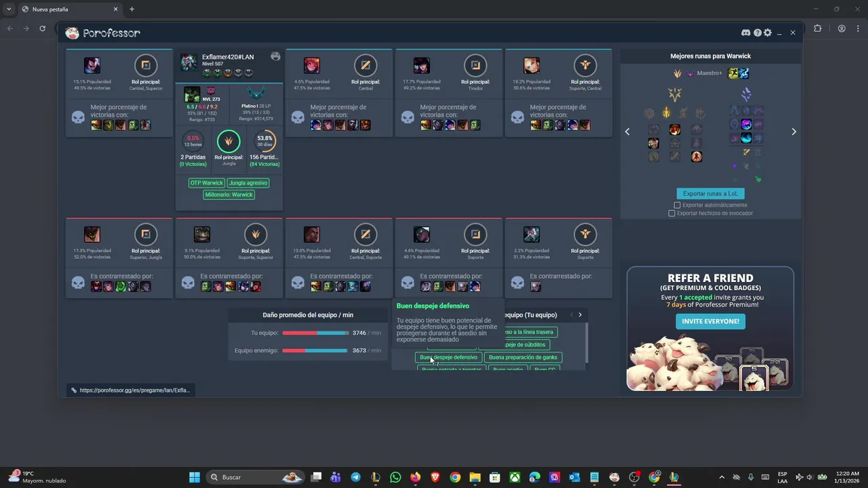868x488 pixels.
Task: Click the taskbar Buscar search box
Action: [x=256, y=477]
